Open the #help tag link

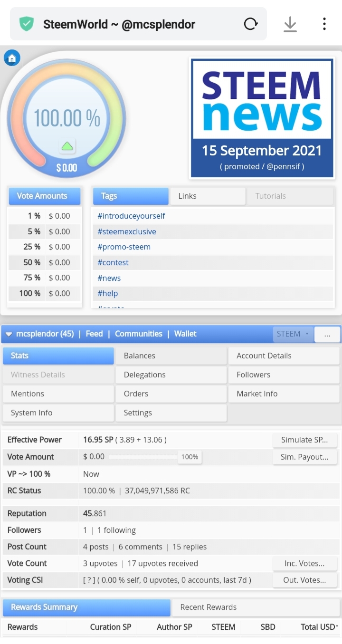coord(108,293)
